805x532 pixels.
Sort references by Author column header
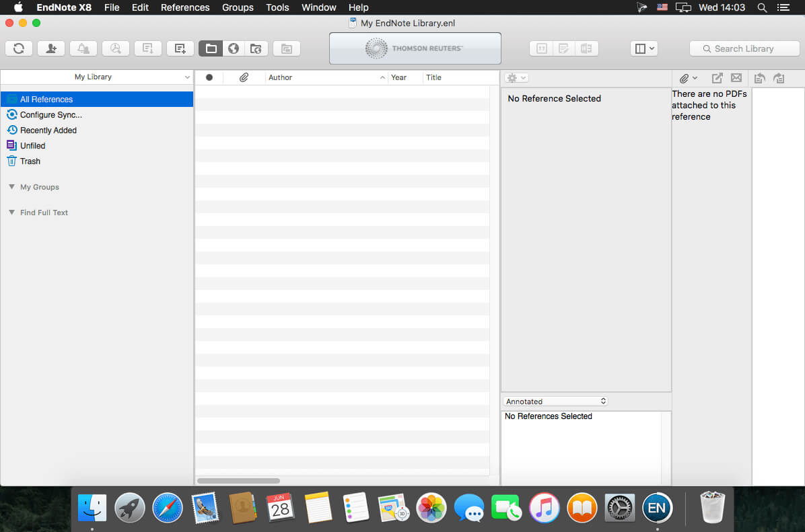323,77
